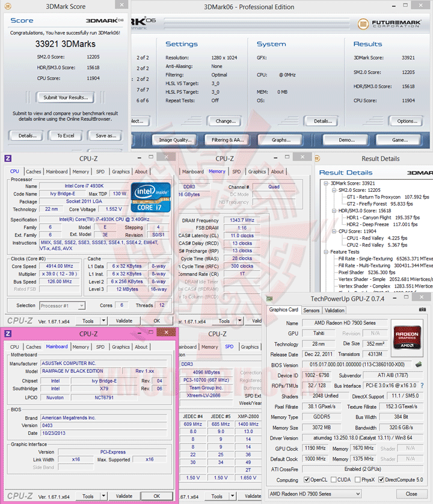Collapse the CPU Score: 11904 tree node
The image size is (433, 504).
pyautogui.click(x=334, y=231)
